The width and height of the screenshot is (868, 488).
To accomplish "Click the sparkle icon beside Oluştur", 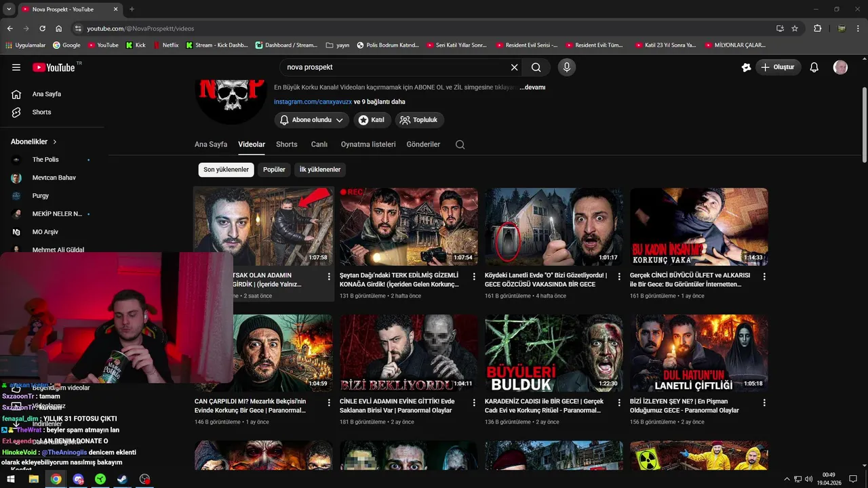I will tap(746, 67).
